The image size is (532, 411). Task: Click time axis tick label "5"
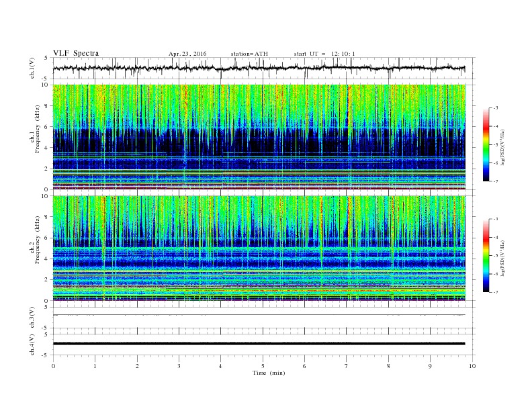(x=263, y=366)
